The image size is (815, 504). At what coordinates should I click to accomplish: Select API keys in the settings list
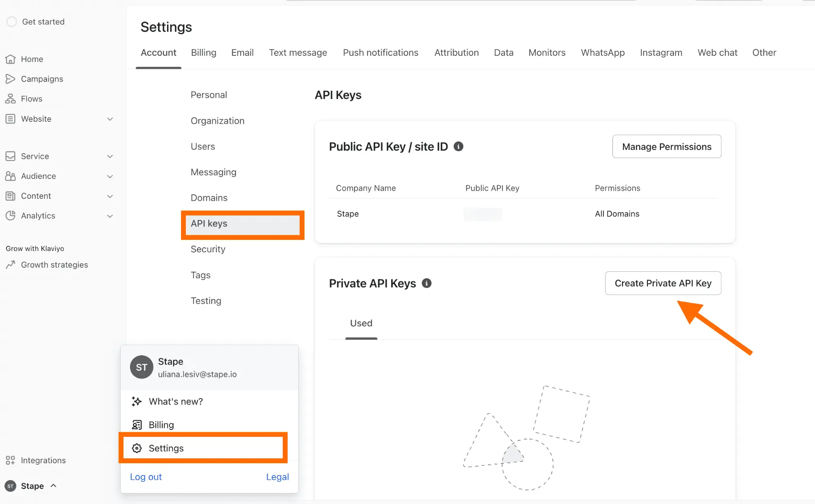(x=243, y=224)
